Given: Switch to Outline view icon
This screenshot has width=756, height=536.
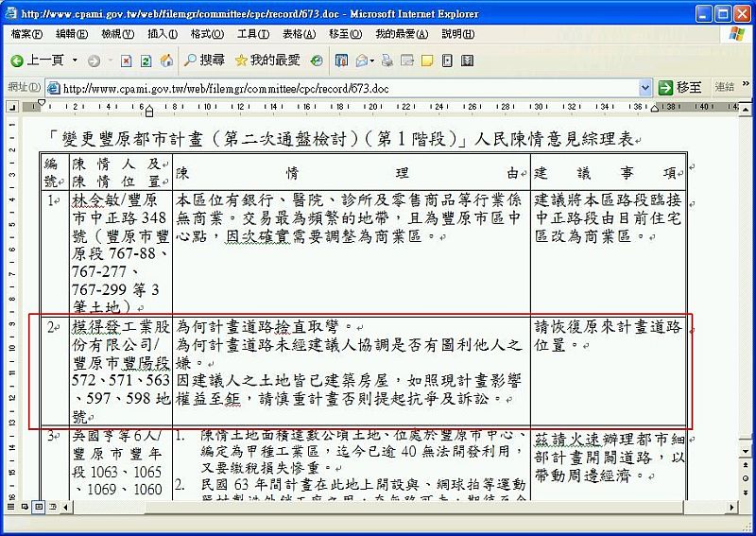Looking at the screenshot, I should tap(53, 507).
